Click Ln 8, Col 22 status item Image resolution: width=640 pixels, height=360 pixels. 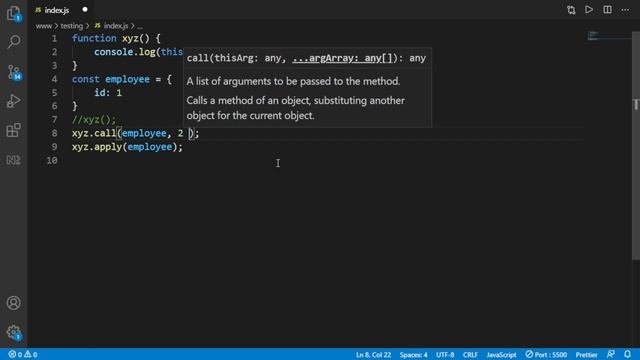pyautogui.click(x=373, y=355)
